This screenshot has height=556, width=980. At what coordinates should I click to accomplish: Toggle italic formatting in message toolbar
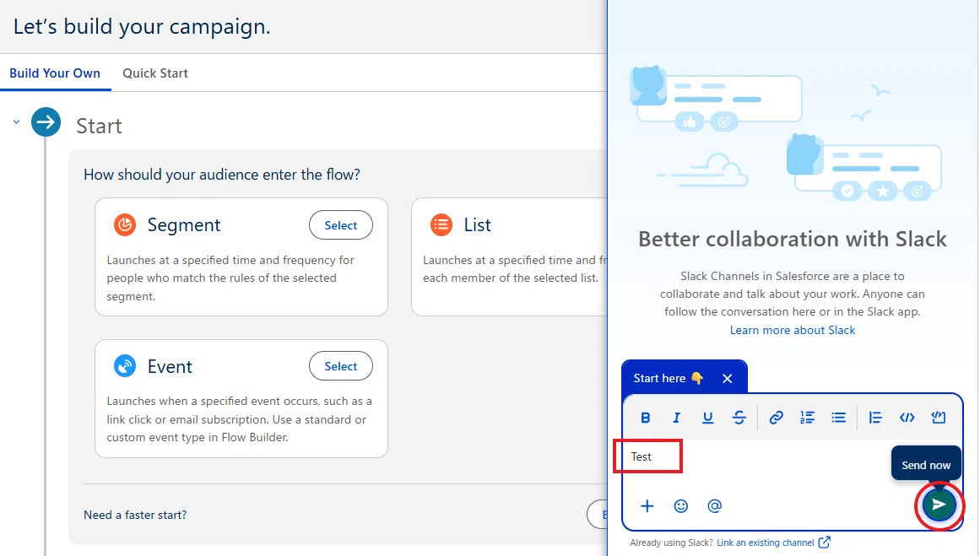[x=676, y=418]
